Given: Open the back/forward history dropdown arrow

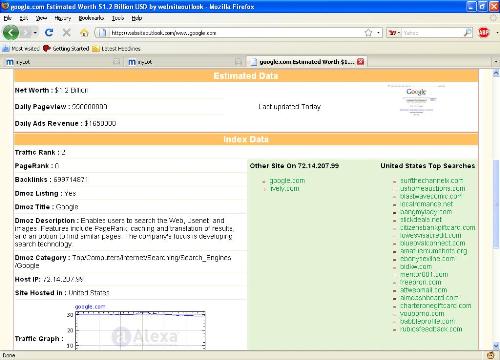Looking at the screenshot, I should (35, 33).
